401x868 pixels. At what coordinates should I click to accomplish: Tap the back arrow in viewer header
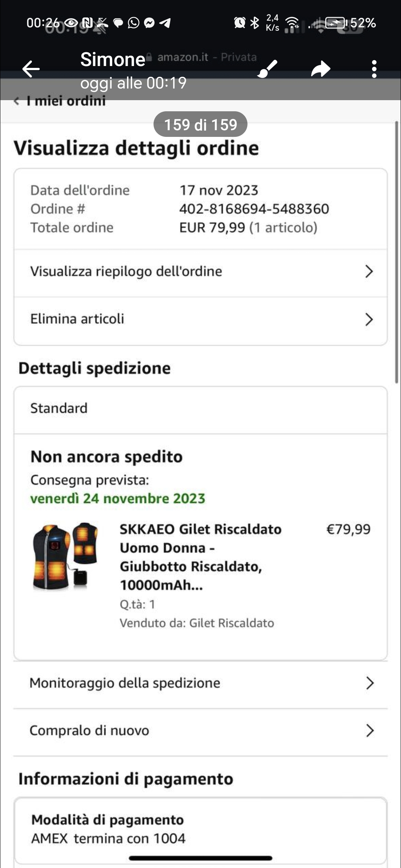31,69
